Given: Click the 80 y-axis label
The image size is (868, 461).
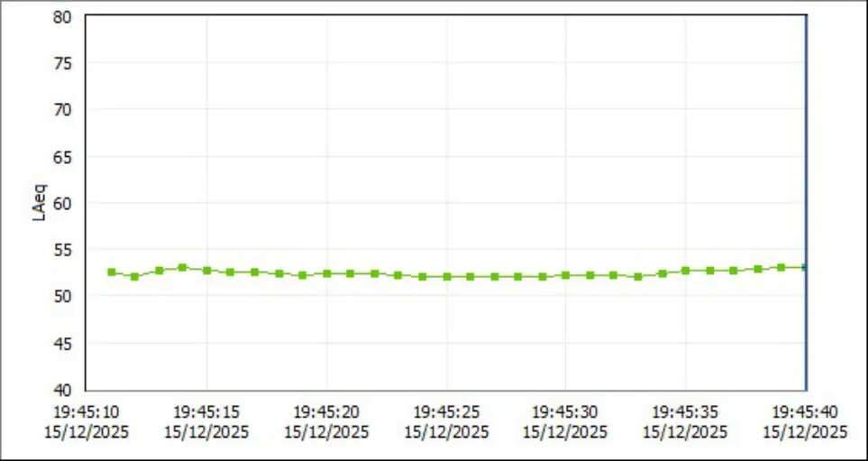Looking at the screenshot, I should (x=62, y=16).
